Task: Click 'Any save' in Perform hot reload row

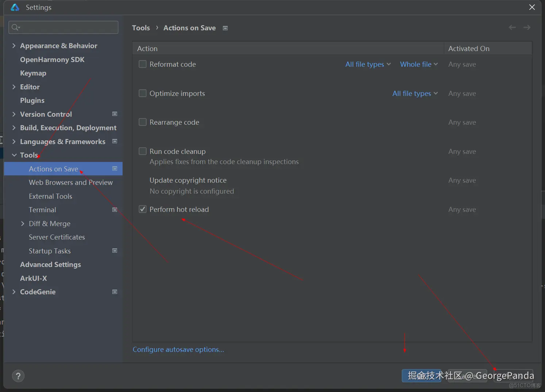Action: 462,209
